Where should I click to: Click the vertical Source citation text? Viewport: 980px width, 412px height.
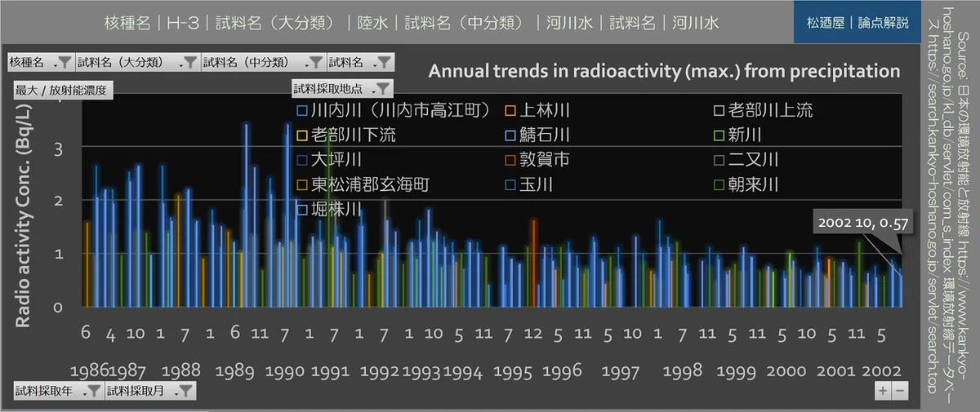948,206
